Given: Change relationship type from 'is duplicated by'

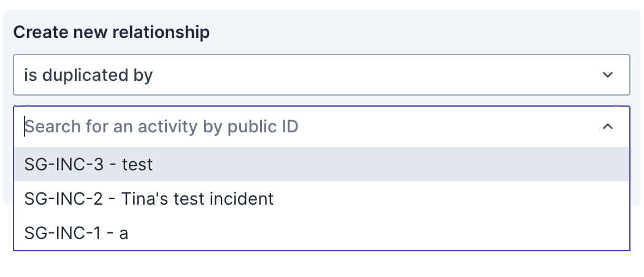Looking at the screenshot, I should coord(321,75).
